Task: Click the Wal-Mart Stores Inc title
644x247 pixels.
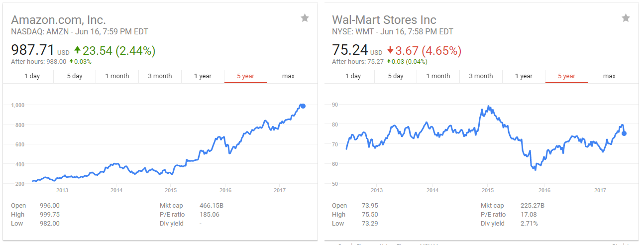Action: [x=384, y=20]
